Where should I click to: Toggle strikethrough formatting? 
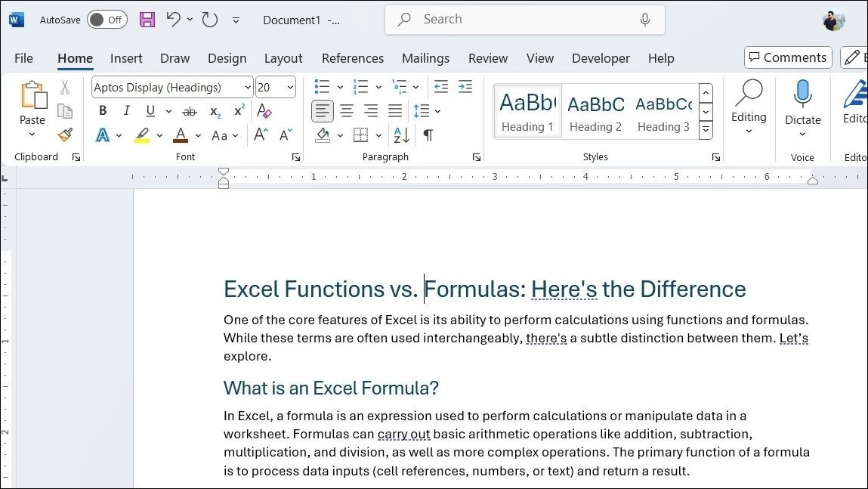coord(190,111)
